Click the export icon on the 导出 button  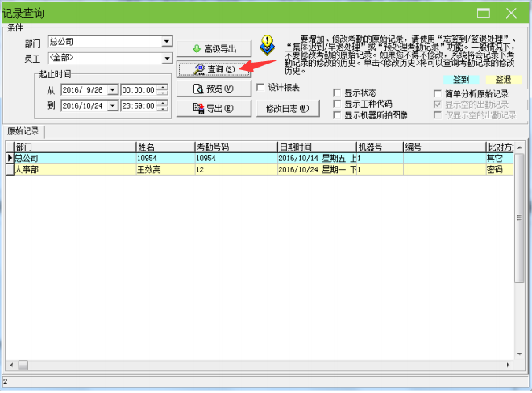point(199,109)
